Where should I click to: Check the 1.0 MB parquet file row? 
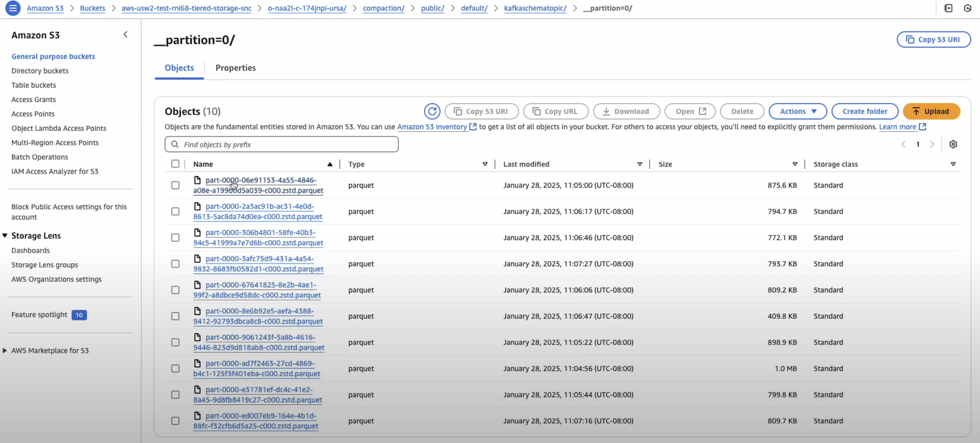(x=175, y=368)
